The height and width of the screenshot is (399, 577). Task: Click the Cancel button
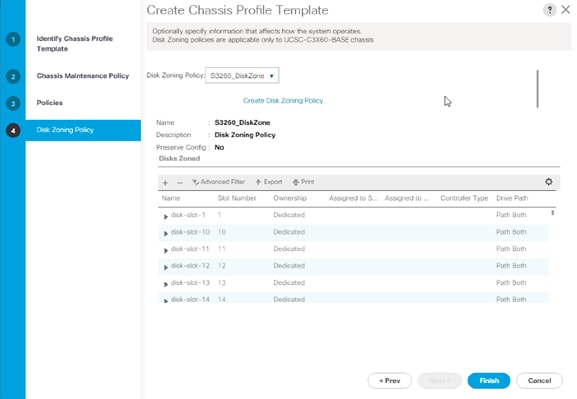pos(539,381)
